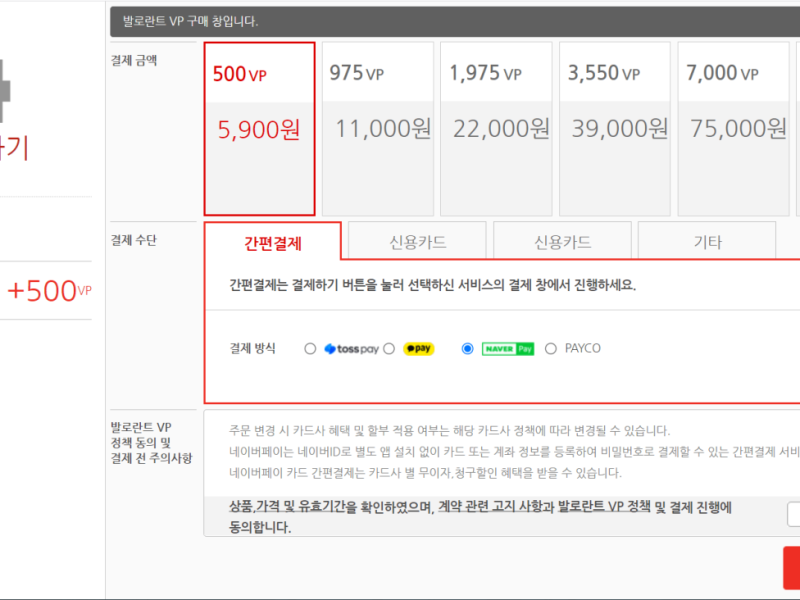Image resolution: width=800 pixels, height=600 pixels.
Task: Click the 결제 수단 label
Action: [x=134, y=240]
